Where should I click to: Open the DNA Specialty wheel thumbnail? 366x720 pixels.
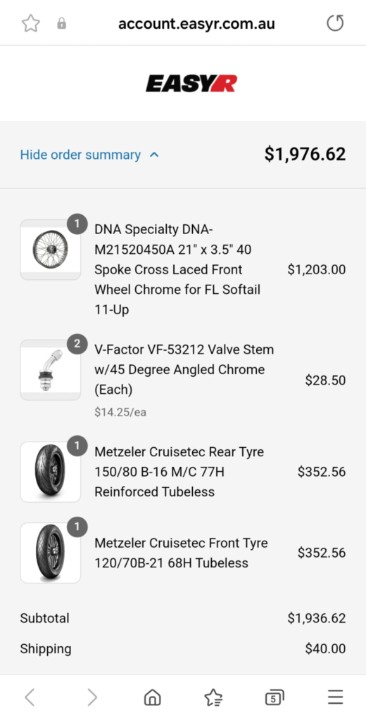click(50, 249)
